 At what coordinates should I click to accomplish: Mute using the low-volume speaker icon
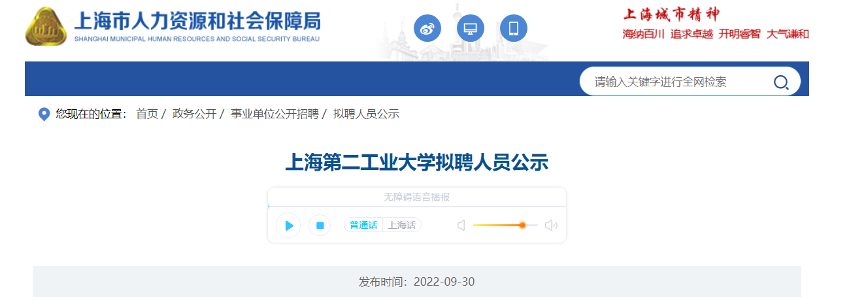[x=461, y=226]
